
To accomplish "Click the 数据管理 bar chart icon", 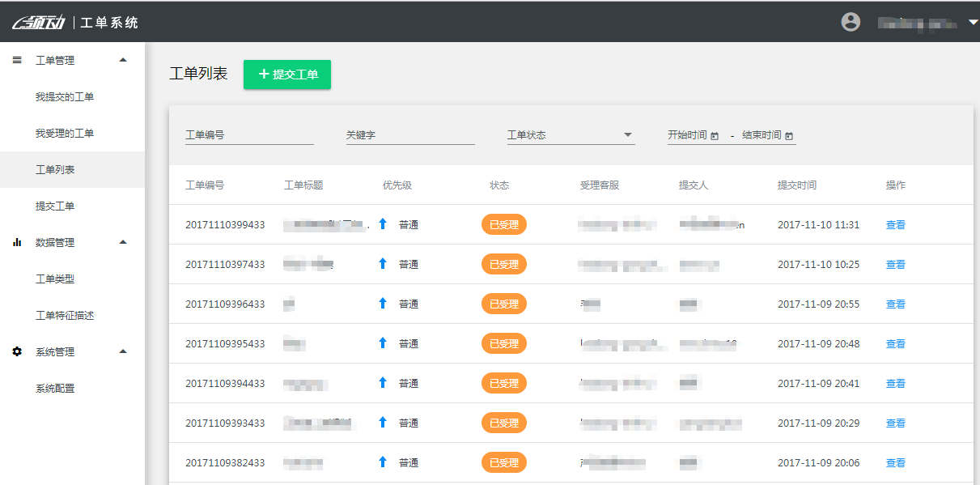I will coord(17,242).
